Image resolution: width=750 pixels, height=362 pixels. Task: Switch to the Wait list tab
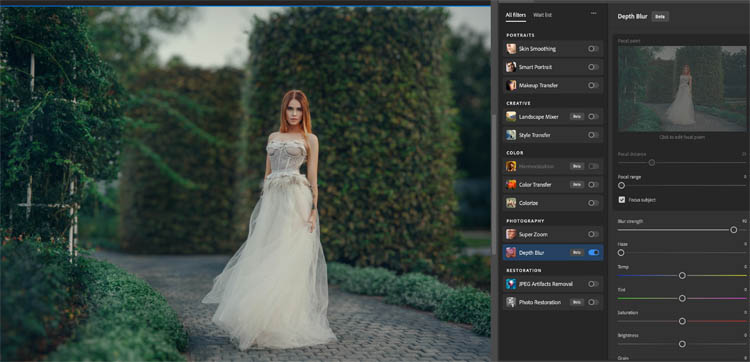542,15
